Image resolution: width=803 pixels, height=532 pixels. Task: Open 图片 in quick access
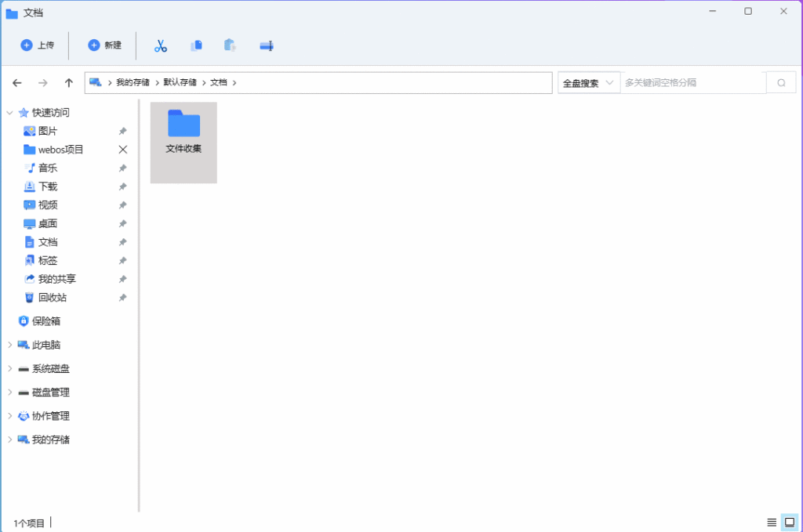click(x=48, y=132)
